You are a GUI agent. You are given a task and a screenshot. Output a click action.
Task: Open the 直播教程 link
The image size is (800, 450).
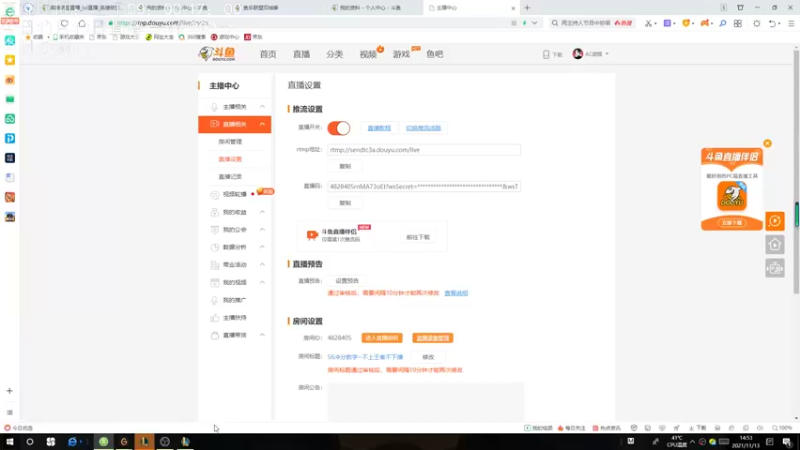[x=379, y=128]
